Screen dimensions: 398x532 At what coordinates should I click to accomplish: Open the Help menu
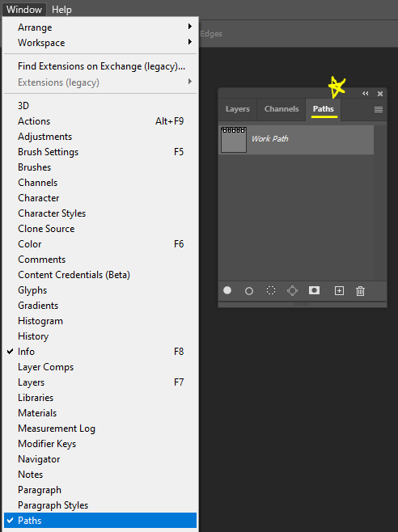coord(61,10)
